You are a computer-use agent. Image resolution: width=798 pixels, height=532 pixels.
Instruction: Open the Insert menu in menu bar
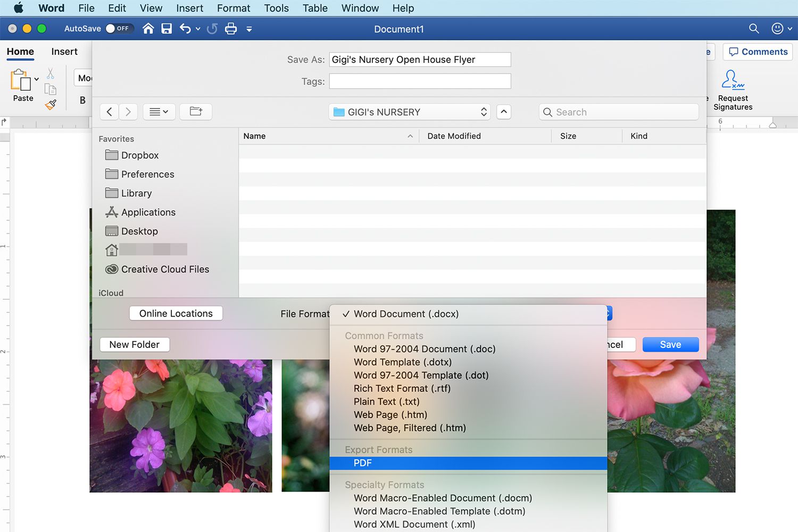click(x=189, y=8)
